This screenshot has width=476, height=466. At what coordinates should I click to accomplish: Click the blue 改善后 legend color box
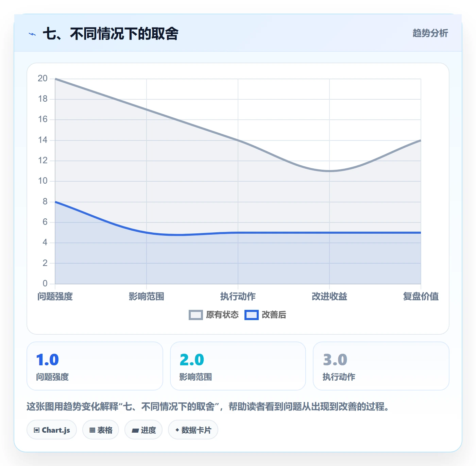252,315
